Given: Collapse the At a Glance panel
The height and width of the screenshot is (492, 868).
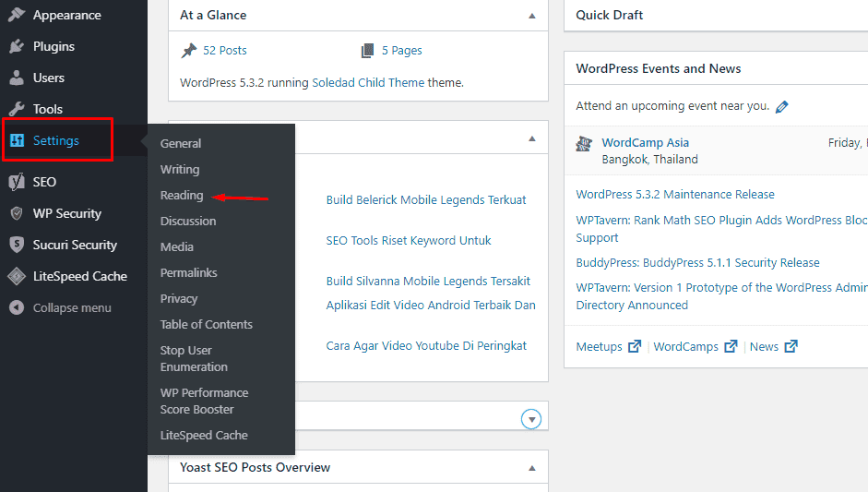Looking at the screenshot, I should pos(532,16).
